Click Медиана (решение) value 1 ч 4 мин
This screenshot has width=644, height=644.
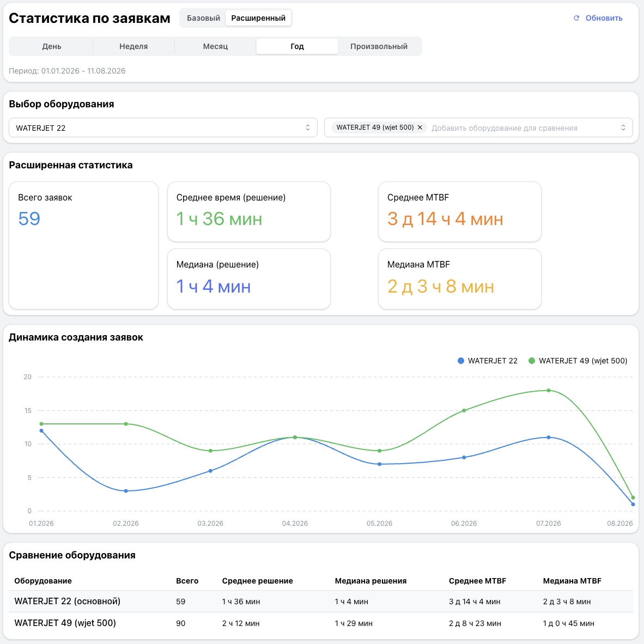213,286
